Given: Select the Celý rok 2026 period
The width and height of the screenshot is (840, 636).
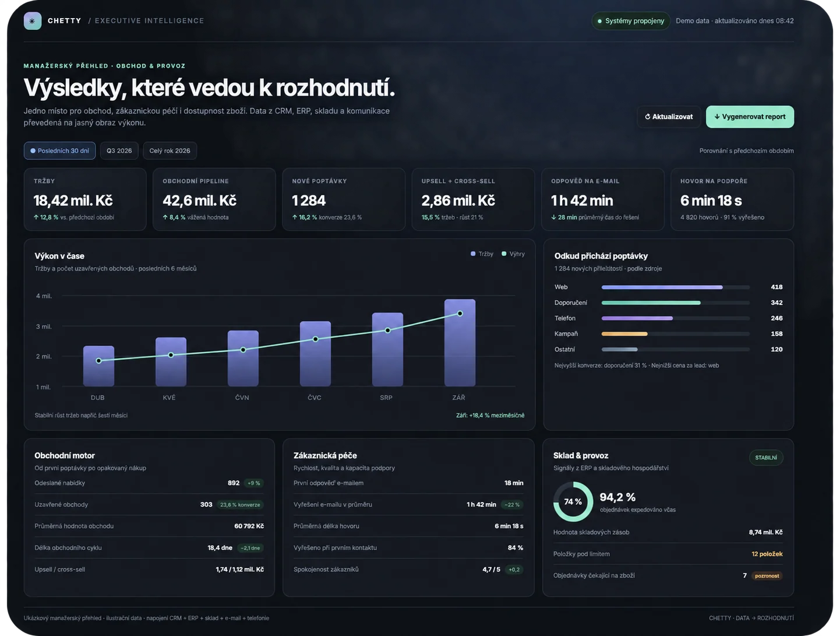Looking at the screenshot, I should point(170,151).
